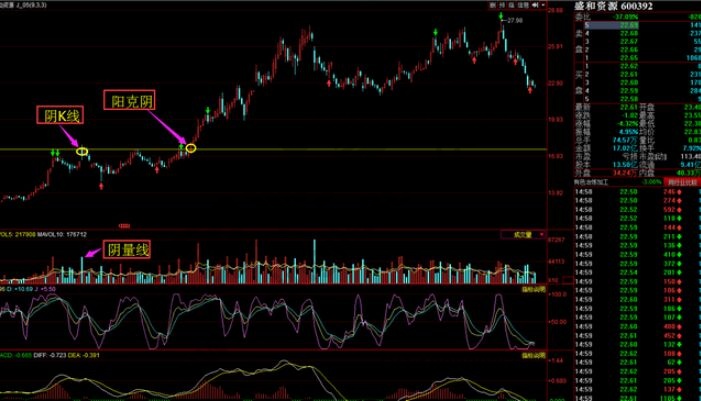
Task: Click the magenta arrow pointing to 阴量线
Action: tap(90, 254)
